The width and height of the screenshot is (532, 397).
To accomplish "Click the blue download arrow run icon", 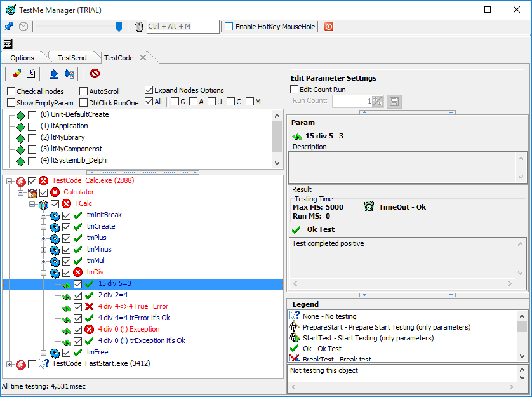I will click(x=53, y=74).
